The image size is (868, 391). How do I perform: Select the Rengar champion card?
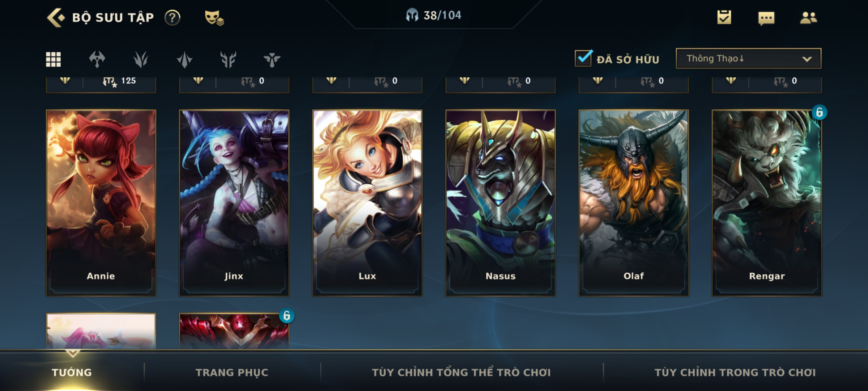click(767, 203)
